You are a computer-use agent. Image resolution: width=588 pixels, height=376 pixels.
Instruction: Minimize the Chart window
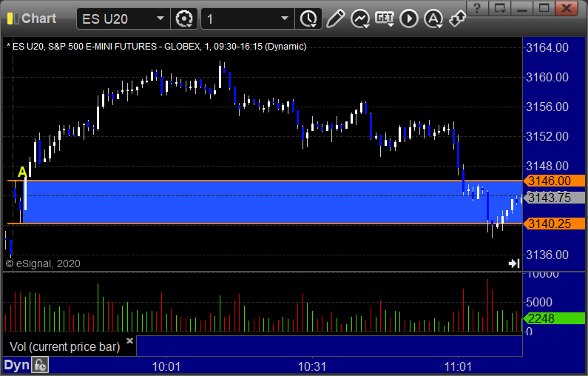pyautogui.click(x=522, y=8)
